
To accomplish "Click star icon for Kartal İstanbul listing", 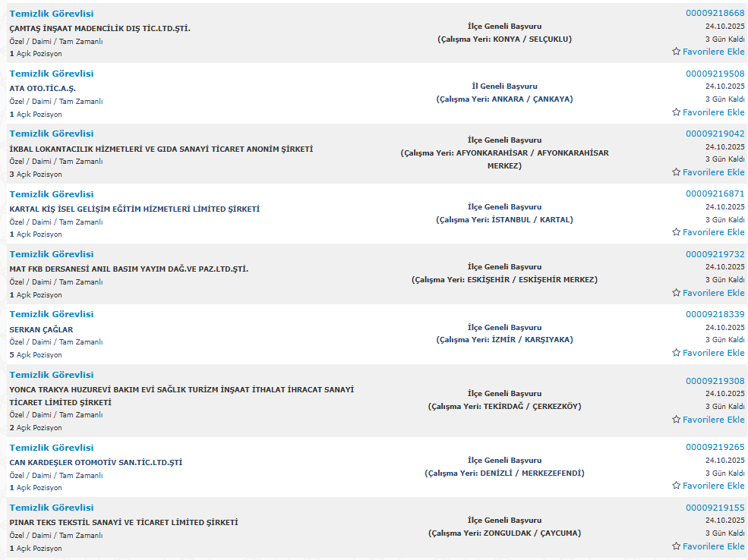I will pos(676,232).
